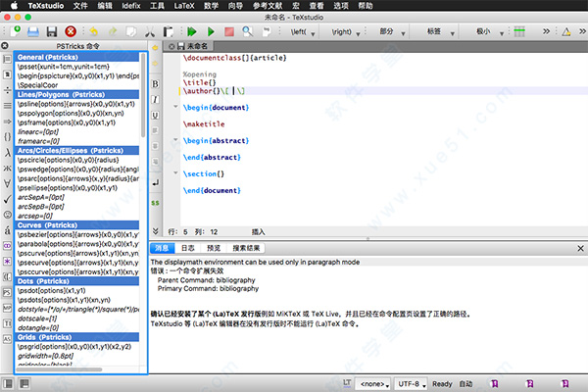Image resolution: width=588 pixels, height=392 pixels.
Task: Open the smiley symbols panel
Action: [7, 215]
